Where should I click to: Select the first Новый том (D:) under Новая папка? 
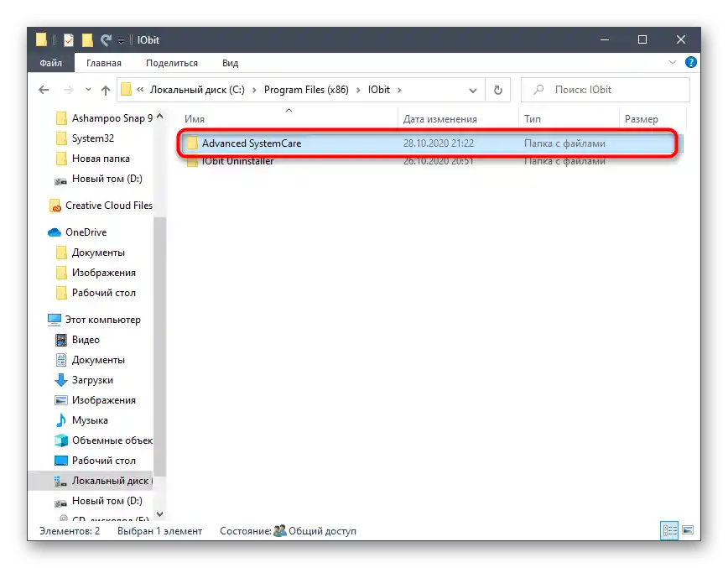pyautogui.click(x=107, y=179)
